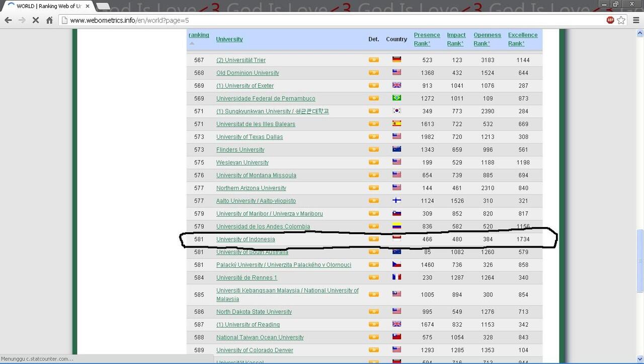Open details for Northern Arizona University
Screen dimensions: 644x364
click(373, 187)
